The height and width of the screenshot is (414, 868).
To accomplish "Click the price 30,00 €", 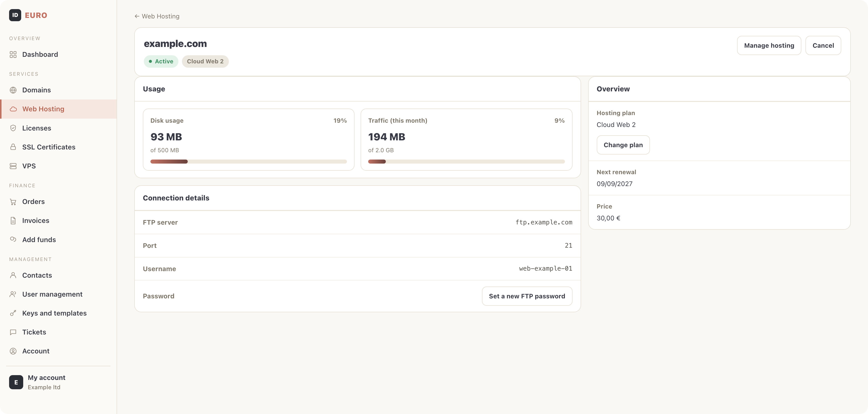I will tap(608, 218).
